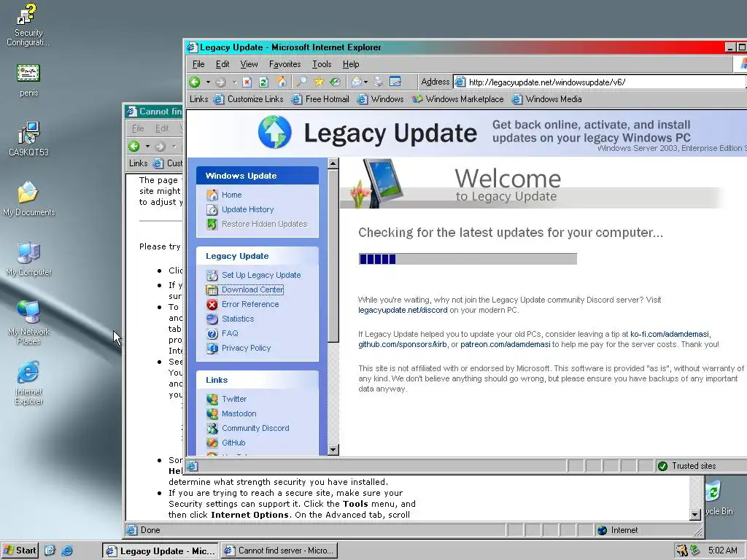Select My Computer desktop icon

pos(28,259)
